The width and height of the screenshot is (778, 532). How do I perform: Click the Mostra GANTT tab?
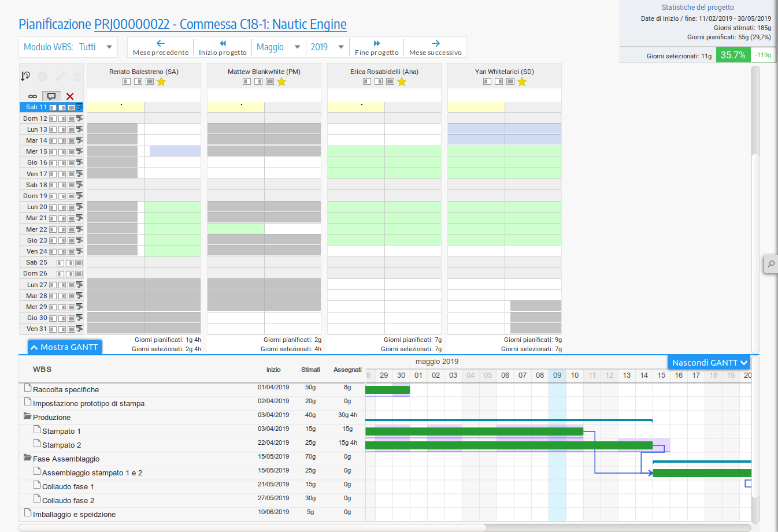click(x=64, y=347)
